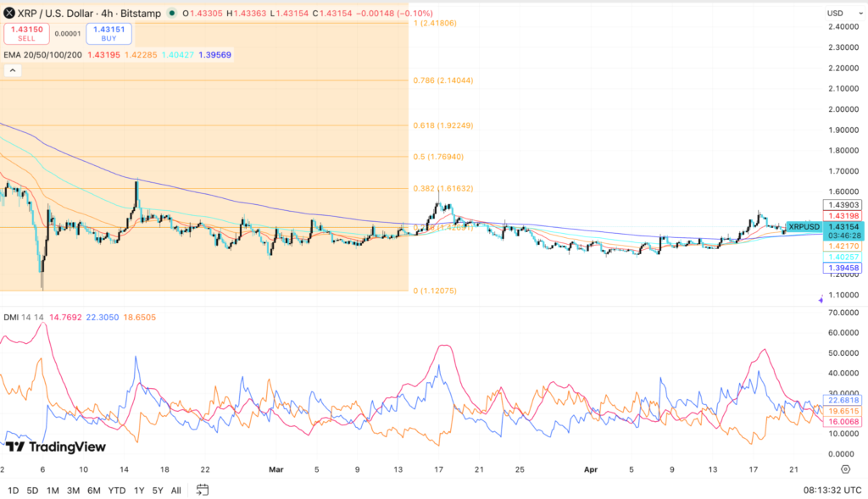
Task: Click the XRP token logo in the ticker header
Action: (x=10, y=14)
